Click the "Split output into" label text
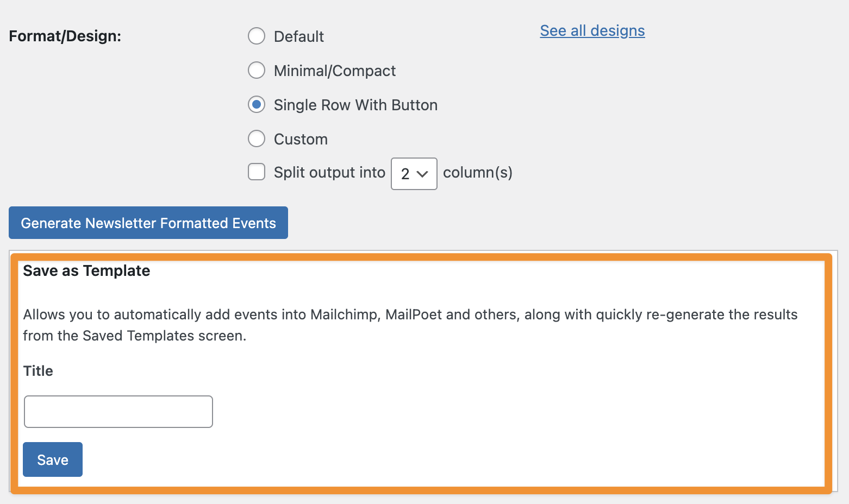The image size is (849, 504). (x=329, y=172)
